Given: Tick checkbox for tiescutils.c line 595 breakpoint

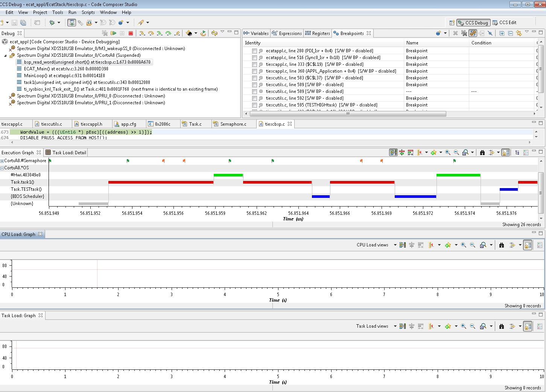Looking at the screenshot, I should [x=255, y=105].
